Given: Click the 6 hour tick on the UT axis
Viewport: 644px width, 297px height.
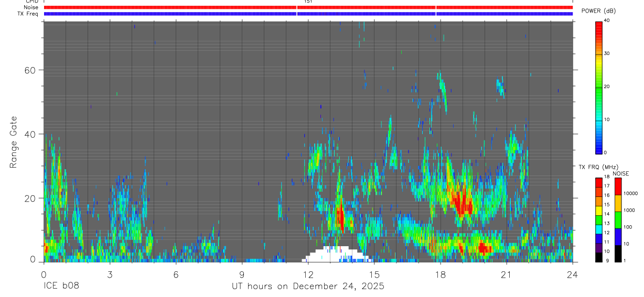Looking at the screenshot, I should (x=176, y=274).
